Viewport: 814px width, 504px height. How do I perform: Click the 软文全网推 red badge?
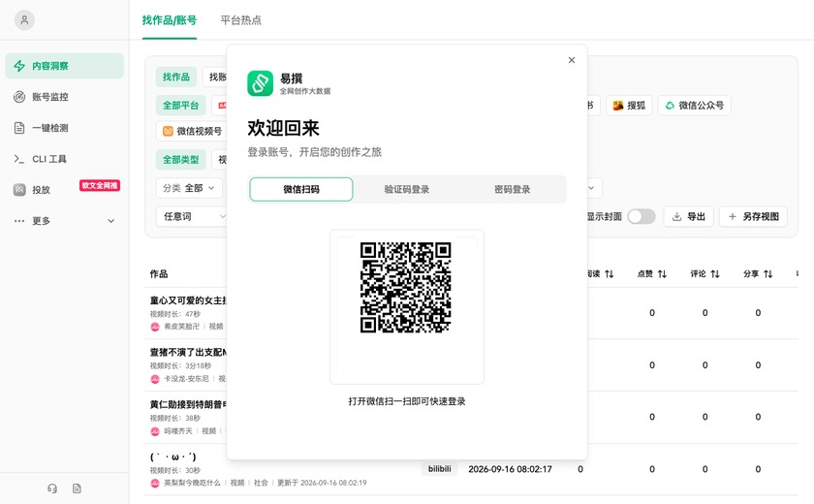pos(100,185)
